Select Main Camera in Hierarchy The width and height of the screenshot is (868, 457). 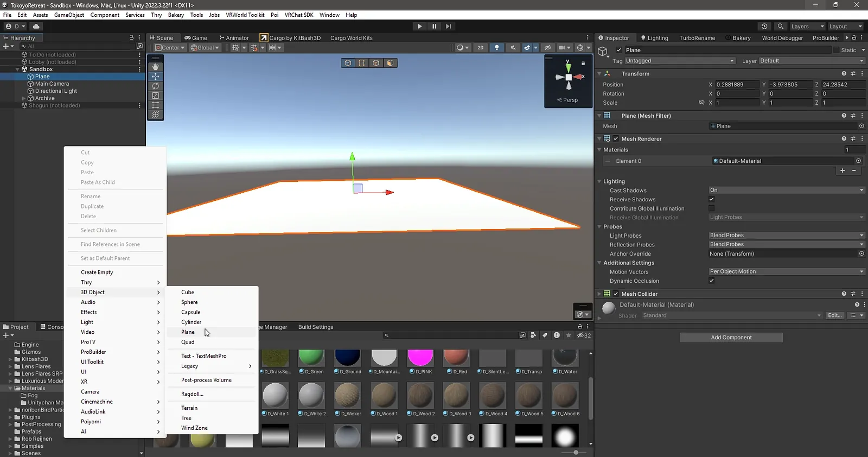tap(52, 84)
